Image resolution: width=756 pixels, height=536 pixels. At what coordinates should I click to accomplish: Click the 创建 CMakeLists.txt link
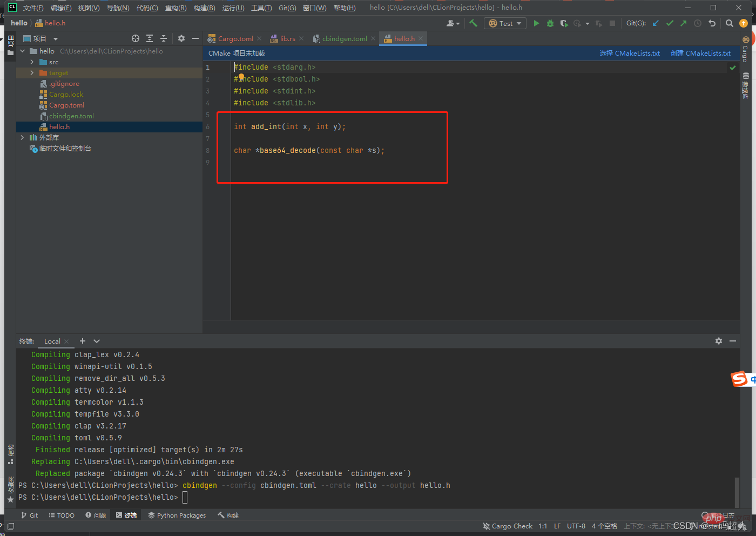point(700,53)
